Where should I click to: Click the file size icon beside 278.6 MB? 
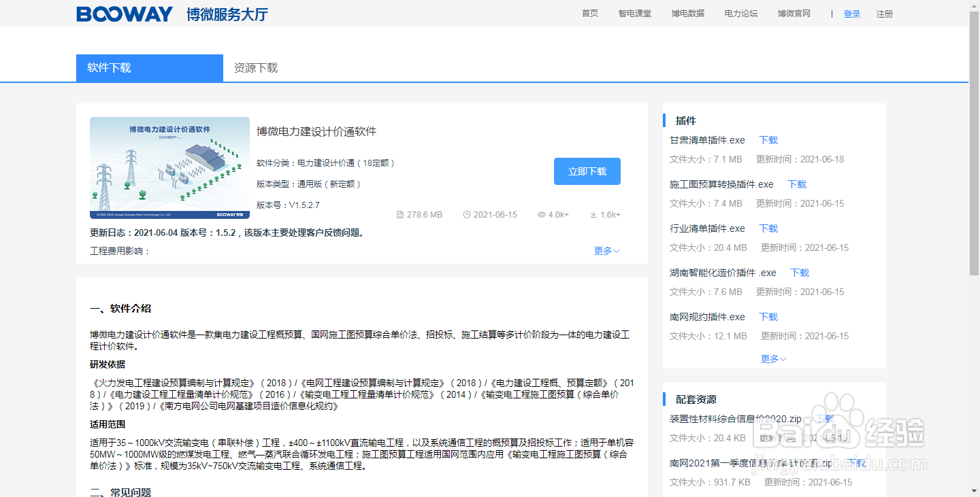(400, 215)
